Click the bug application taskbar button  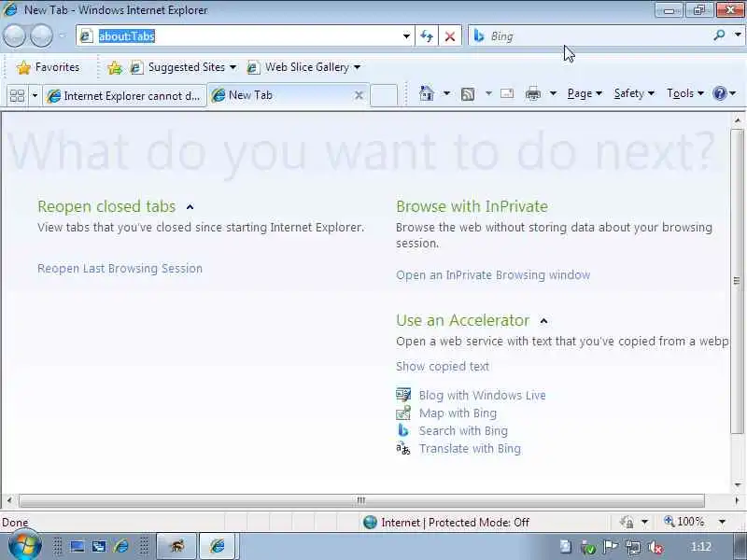pos(176,546)
